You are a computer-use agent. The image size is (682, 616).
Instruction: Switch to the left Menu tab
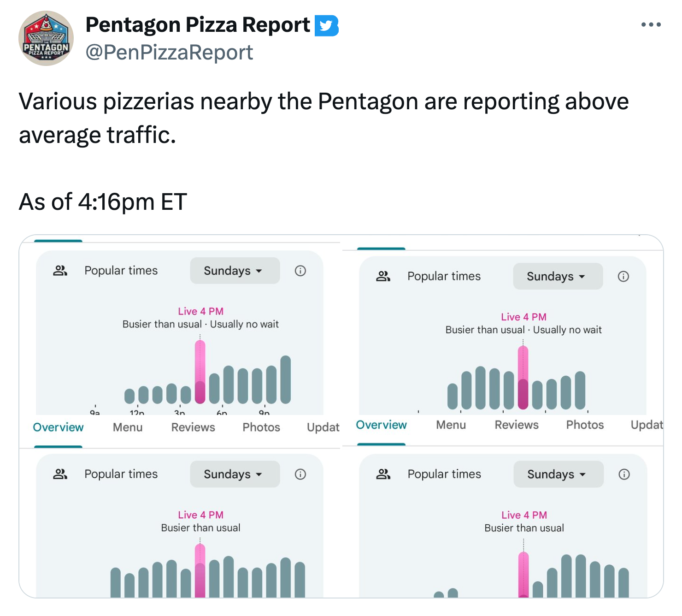128,427
